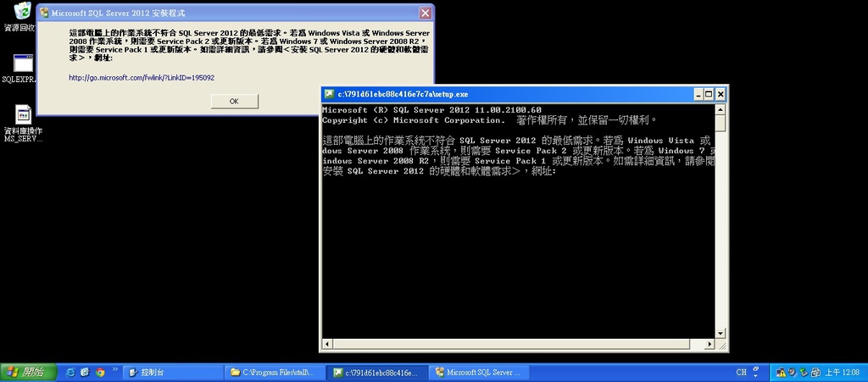Click the console horizontal scroll left arrow
This screenshot has height=382, width=868.
pyautogui.click(x=326, y=345)
